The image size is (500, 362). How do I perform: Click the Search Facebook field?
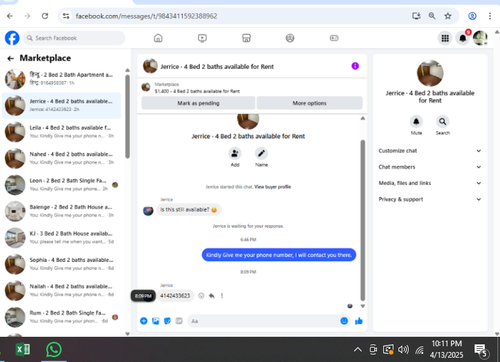pos(74,38)
